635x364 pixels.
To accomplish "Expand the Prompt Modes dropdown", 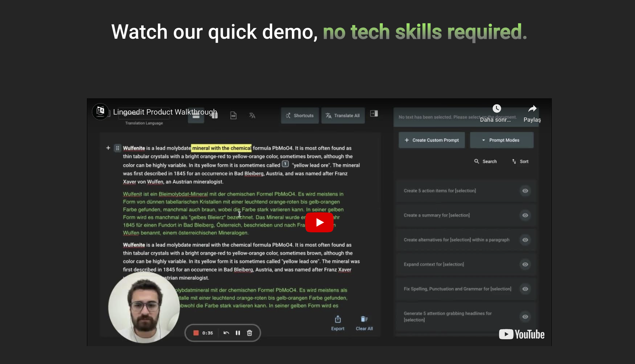I will (502, 140).
